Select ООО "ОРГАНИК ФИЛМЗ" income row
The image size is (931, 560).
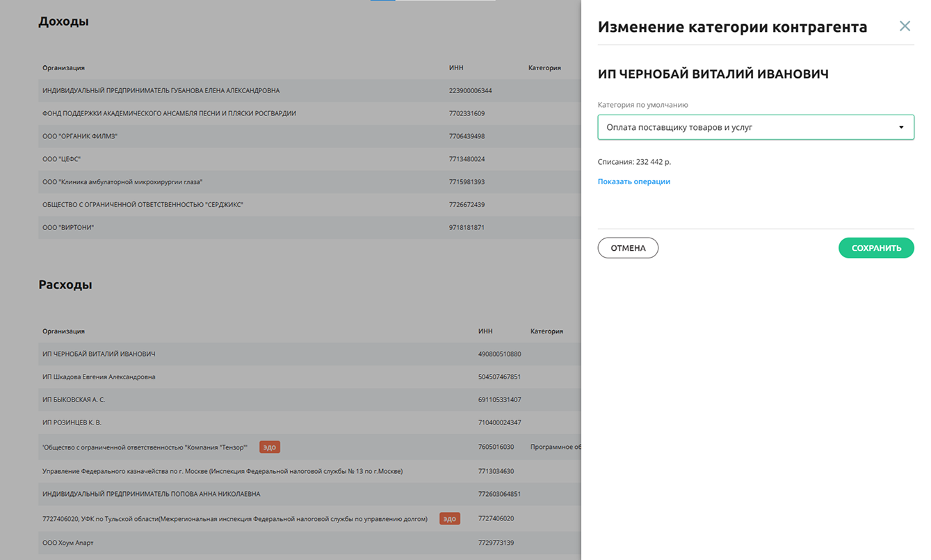pos(309,136)
